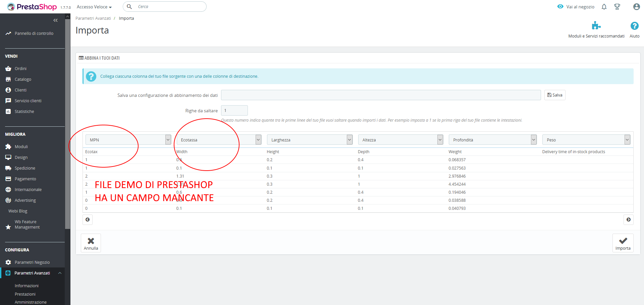The width and height of the screenshot is (644, 305).
Task: Click the Parametri Negozio gear icon
Action: pyautogui.click(x=8, y=262)
